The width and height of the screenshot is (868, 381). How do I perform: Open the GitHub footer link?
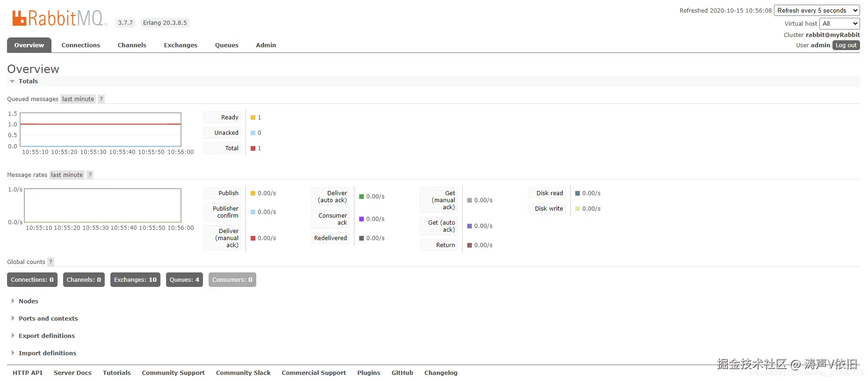click(403, 373)
